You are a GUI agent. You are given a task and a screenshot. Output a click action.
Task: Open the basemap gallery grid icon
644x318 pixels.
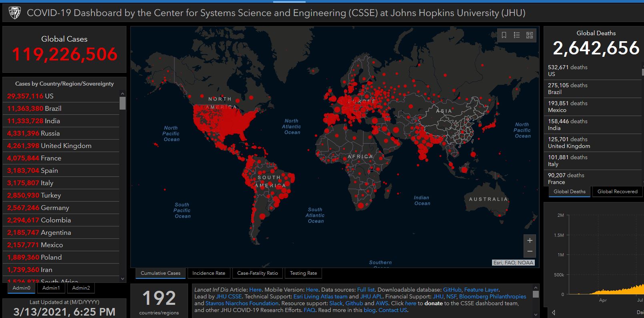click(x=530, y=35)
